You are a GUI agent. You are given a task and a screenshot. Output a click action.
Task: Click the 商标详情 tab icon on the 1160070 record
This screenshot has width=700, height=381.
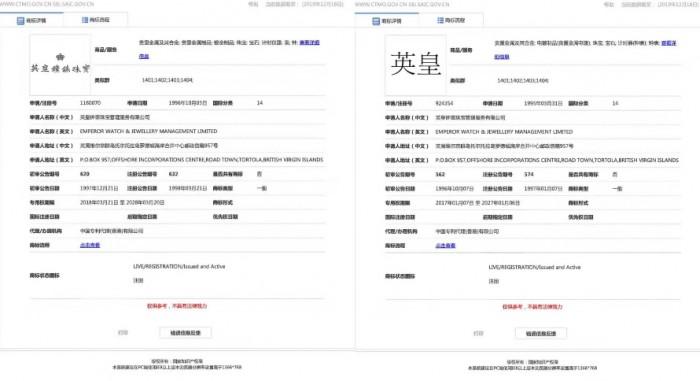click(21, 21)
